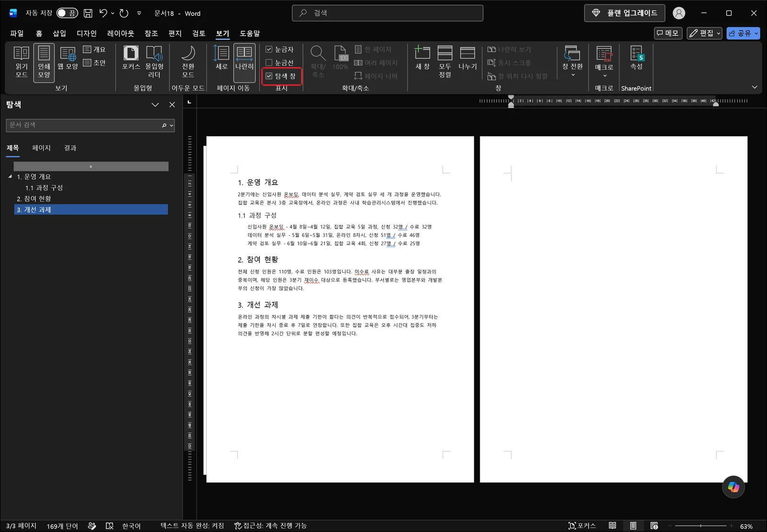
Task: Select Print Layout (인쇄 모양) view
Action: click(44, 62)
